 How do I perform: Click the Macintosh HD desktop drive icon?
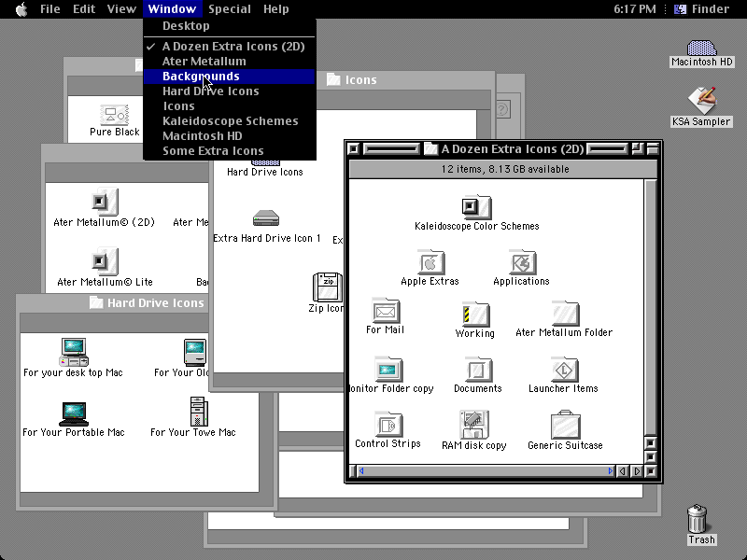[701, 48]
